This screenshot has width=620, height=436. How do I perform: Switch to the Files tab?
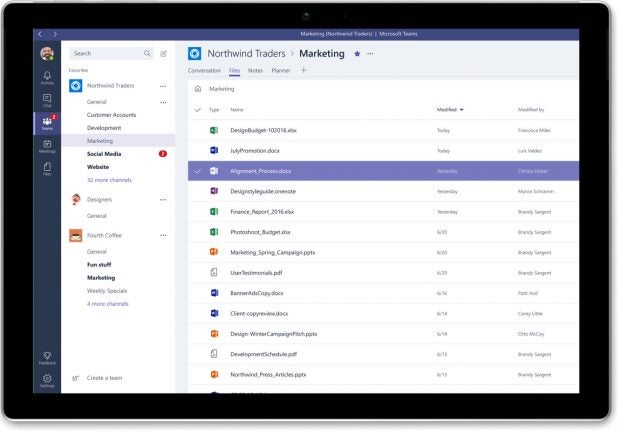pos(234,70)
